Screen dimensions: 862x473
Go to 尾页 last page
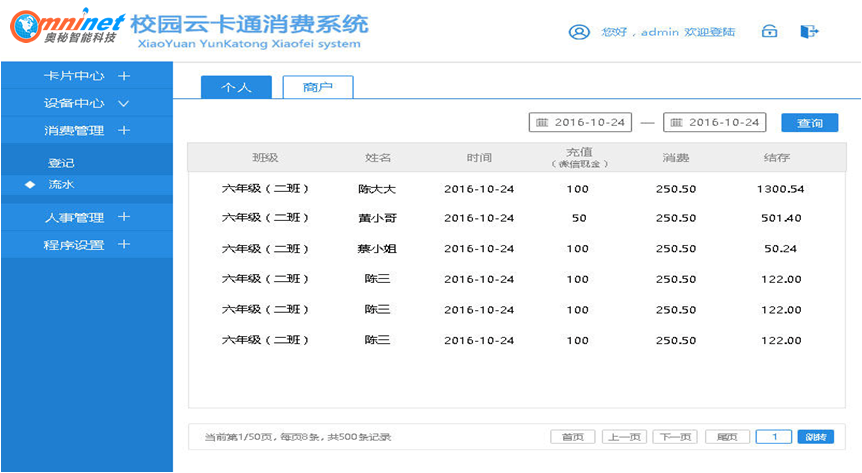click(727, 437)
